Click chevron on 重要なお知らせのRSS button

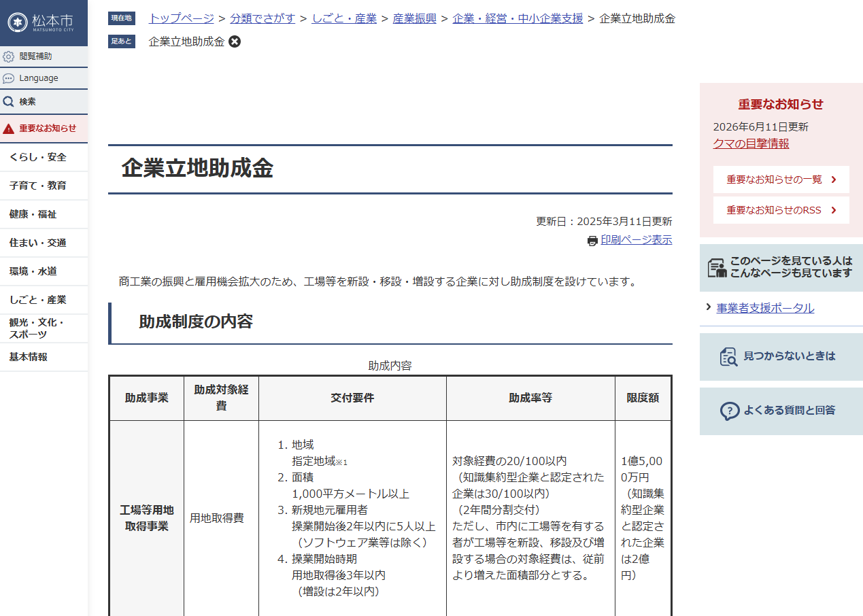pos(834,210)
